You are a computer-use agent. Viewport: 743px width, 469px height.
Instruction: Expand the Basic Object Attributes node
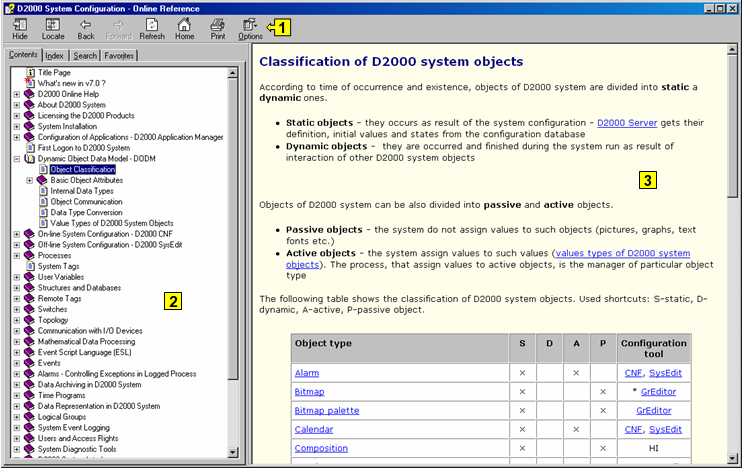click(30, 181)
